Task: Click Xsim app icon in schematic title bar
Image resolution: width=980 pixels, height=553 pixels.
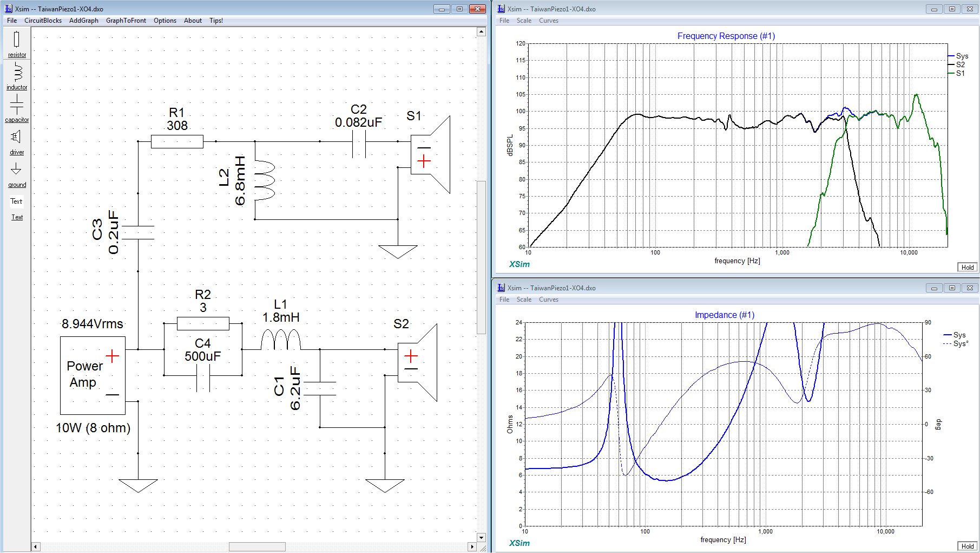Action: [9, 9]
